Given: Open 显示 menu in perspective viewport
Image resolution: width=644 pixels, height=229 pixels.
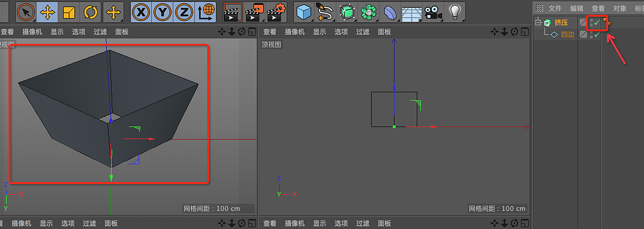Looking at the screenshot, I should point(57,32).
